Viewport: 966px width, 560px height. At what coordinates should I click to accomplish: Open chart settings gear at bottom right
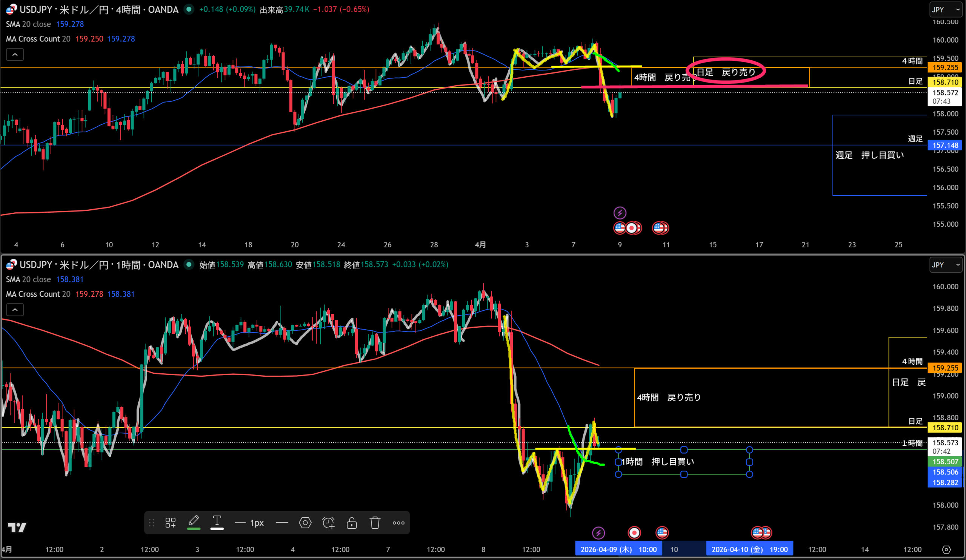click(946, 549)
